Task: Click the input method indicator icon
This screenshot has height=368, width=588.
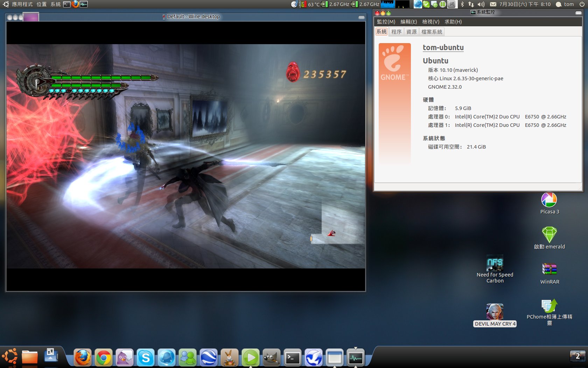Action: [452, 4]
